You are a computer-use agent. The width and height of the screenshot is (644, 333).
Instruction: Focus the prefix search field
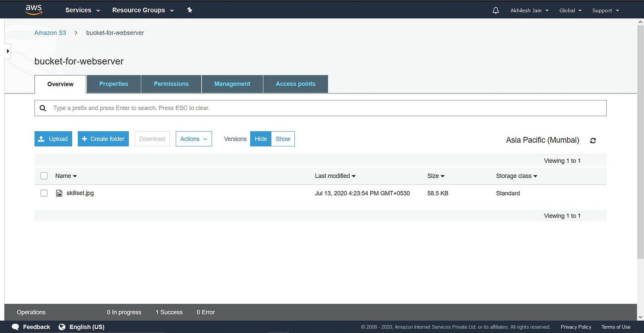(321, 108)
